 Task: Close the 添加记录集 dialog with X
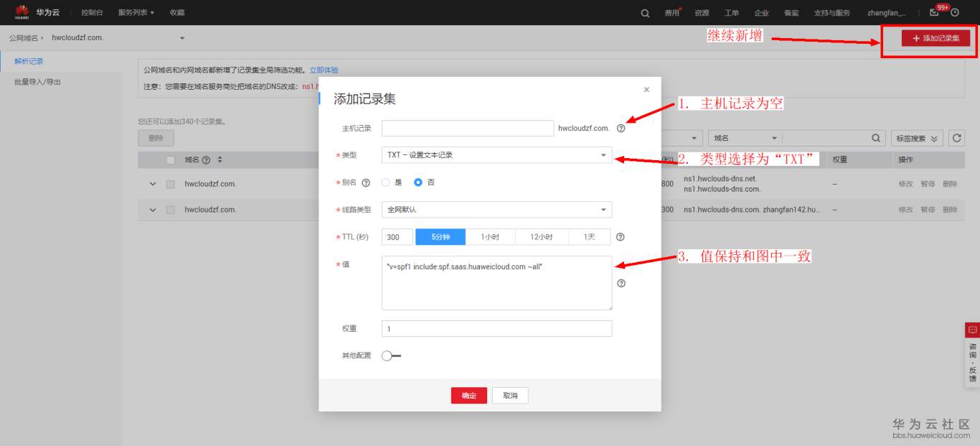646,90
